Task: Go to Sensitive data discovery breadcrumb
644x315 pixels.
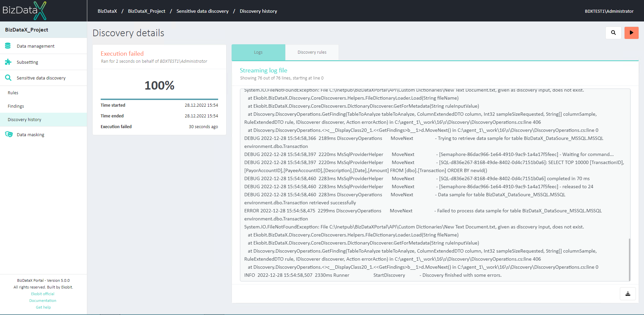Action: (x=202, y=11)
